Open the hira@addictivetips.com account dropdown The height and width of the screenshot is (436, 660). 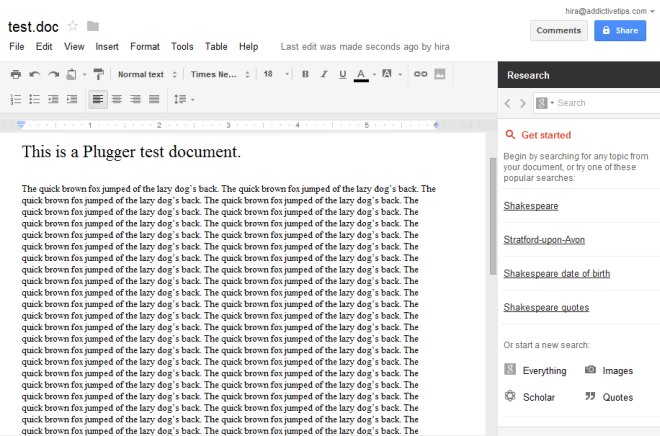(610, 11)
